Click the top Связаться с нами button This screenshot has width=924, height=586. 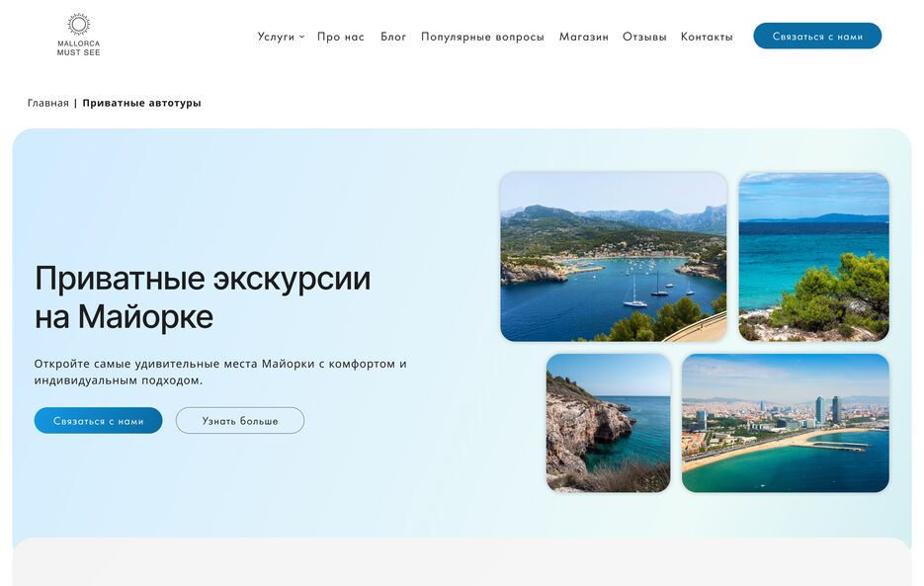click(817, 35)
